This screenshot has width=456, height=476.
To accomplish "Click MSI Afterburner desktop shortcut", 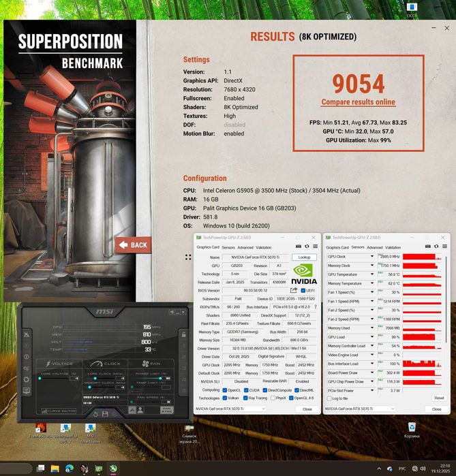I will [x=90, y=433].
